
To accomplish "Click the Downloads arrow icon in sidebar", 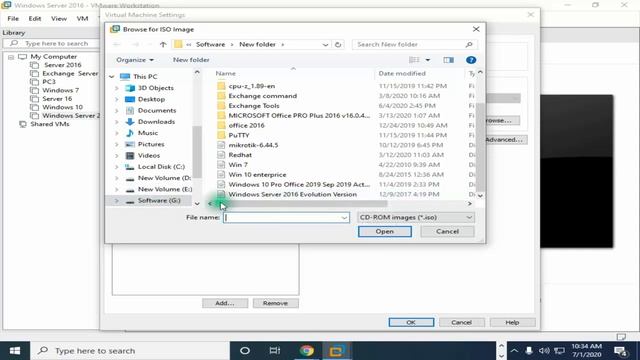I will pyautogui.click(x=130, y=122).
